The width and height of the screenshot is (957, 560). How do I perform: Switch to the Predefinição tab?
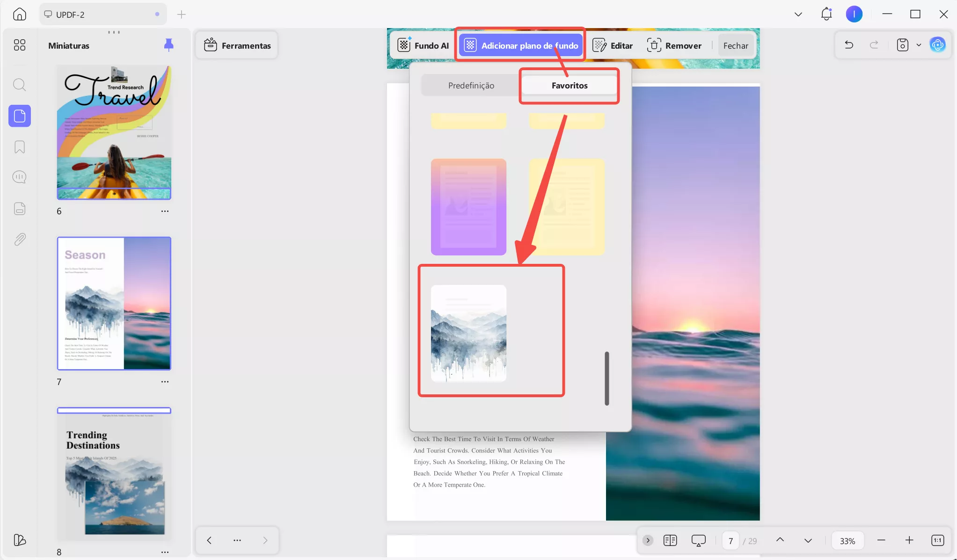[x=471, y=85]
